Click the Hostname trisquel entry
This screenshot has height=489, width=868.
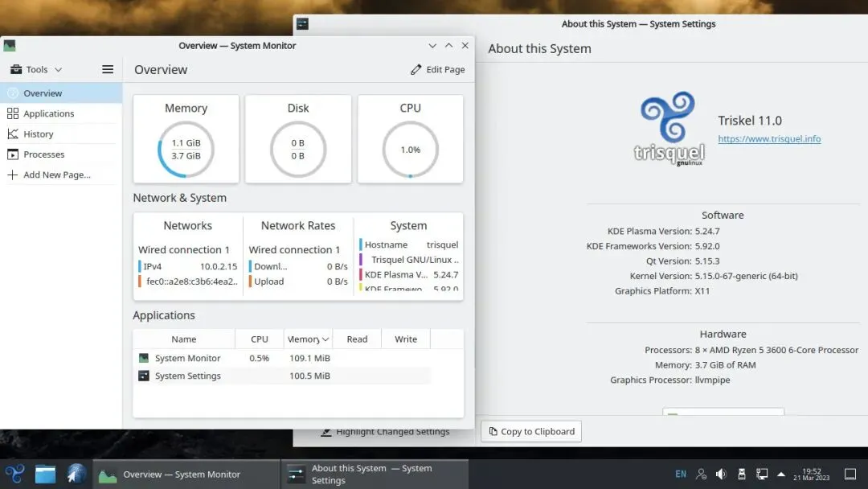411,244
